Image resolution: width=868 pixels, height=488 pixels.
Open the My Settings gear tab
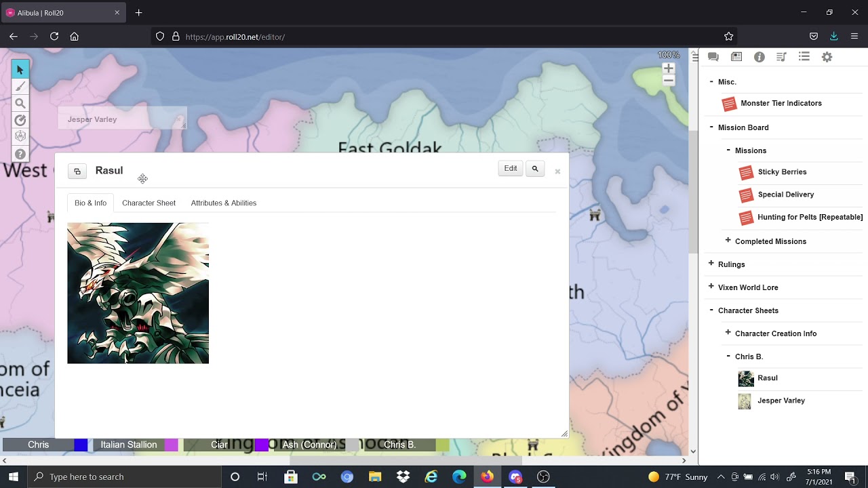[x=827, y=57]
